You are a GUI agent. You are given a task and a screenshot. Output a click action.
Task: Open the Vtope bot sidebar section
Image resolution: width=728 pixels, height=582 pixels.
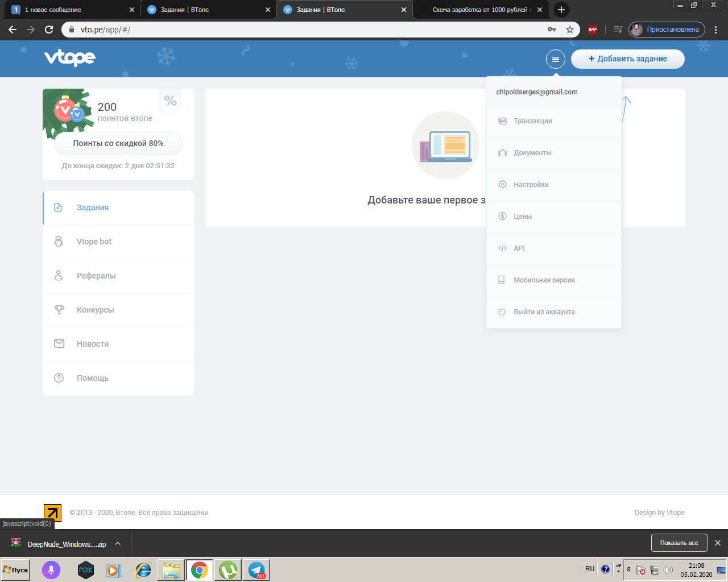click(118, 242)
